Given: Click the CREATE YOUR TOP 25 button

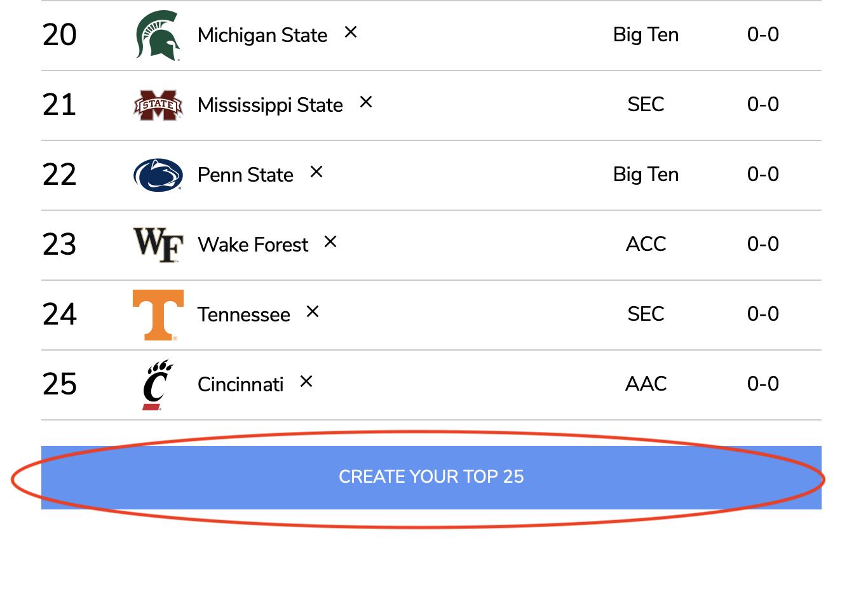Looking at the screenshot, I should [x=431, y=476].
